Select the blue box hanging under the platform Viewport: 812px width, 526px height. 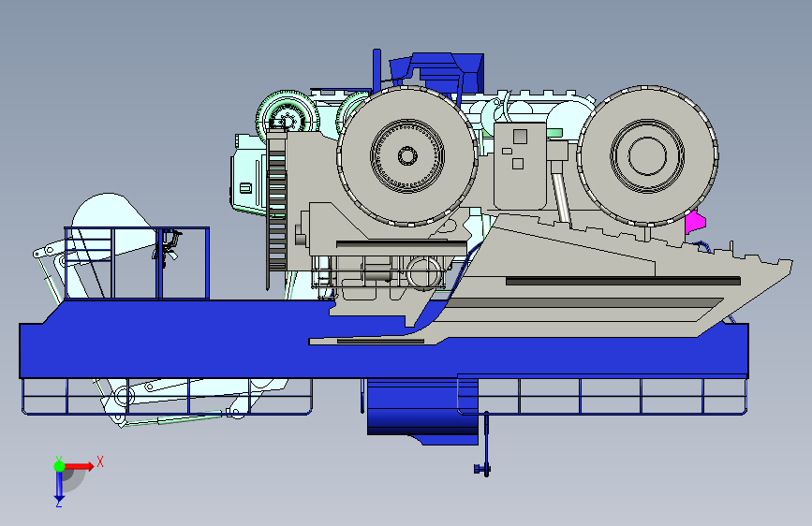point(422,411)
